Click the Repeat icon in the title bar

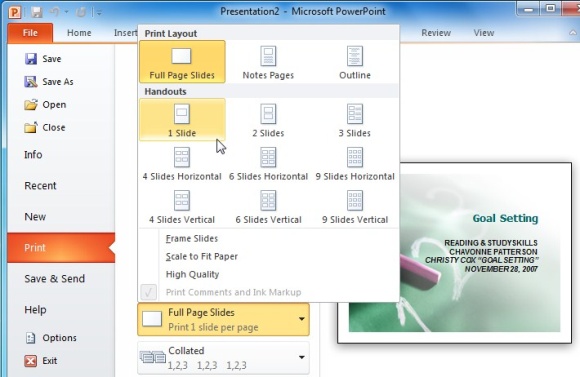tap(81, 12)
